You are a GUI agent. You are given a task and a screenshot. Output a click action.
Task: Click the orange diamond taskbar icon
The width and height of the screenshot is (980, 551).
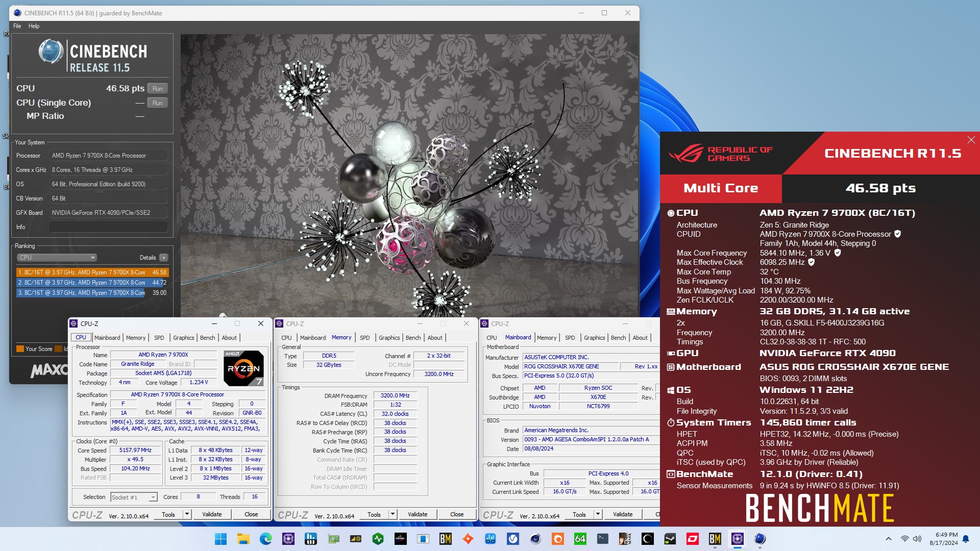pyautogui.click(x=468, y=539)
